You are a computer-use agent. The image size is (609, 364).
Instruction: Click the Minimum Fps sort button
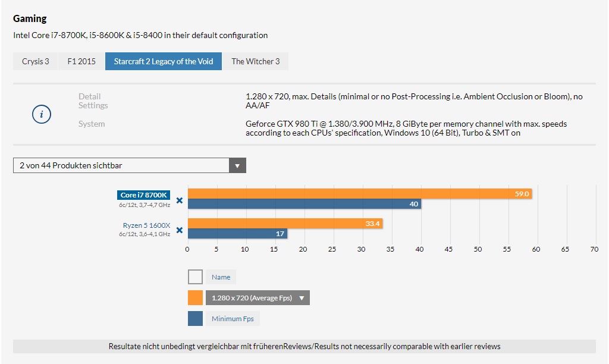click(x=233, y=319)
